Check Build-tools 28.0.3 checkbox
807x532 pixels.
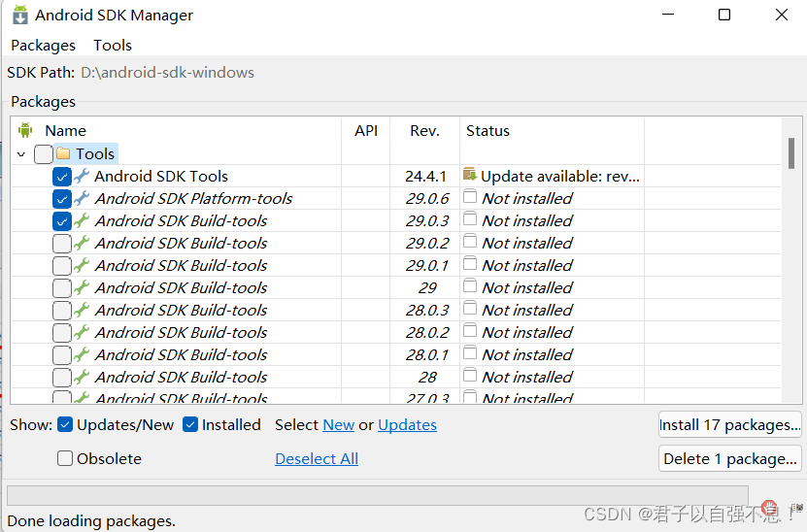62,311
